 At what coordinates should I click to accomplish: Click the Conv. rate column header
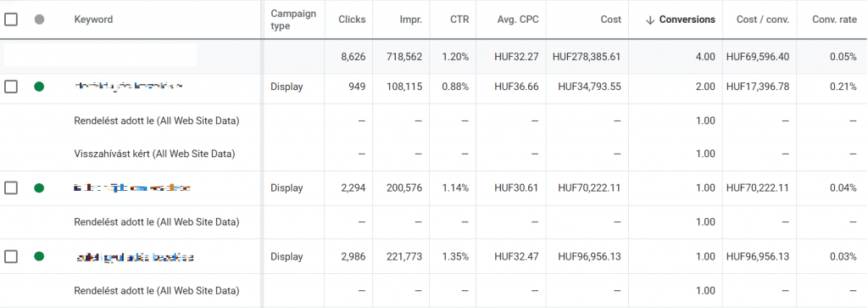coord(835,20)
